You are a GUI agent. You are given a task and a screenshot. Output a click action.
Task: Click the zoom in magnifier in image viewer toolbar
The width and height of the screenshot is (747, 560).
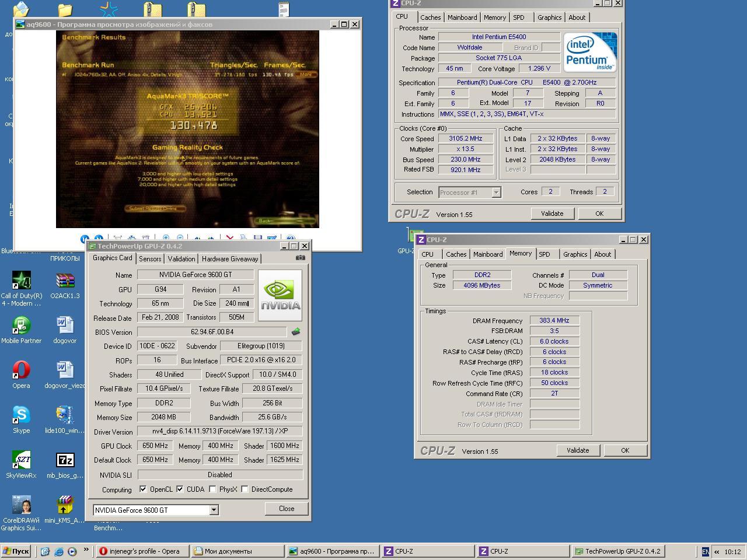166,238
